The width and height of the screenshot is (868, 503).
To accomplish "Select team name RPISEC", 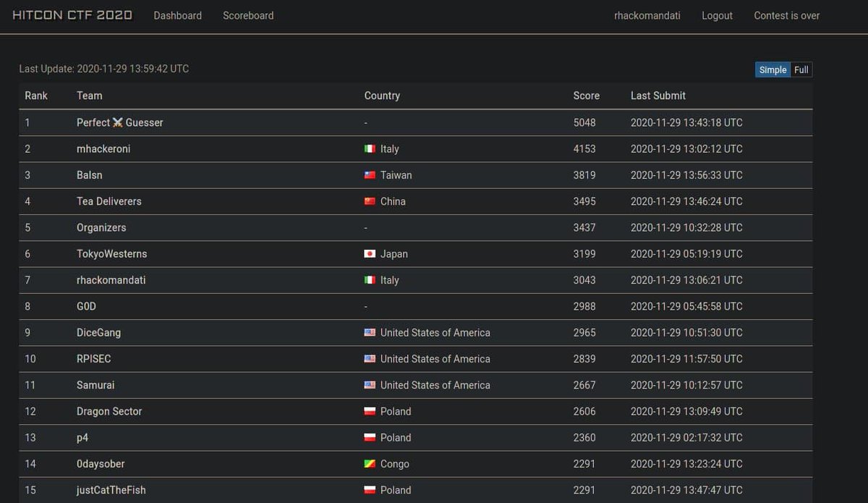I will click(x=94, y=359).
